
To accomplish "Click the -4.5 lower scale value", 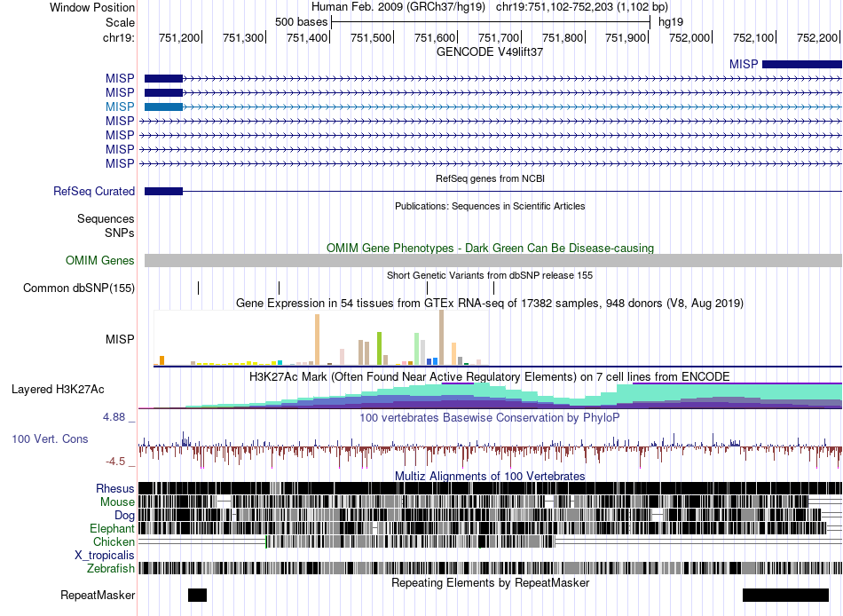I will [115, 462].
